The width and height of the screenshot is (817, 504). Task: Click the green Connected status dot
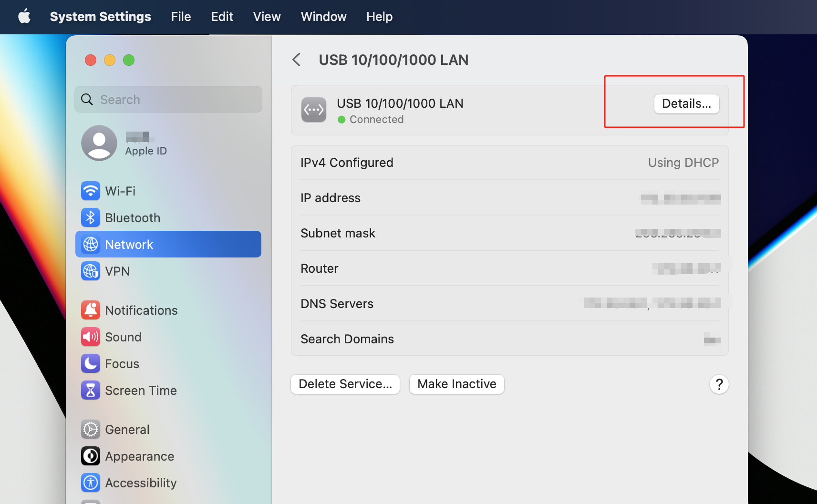coord(341,120)
